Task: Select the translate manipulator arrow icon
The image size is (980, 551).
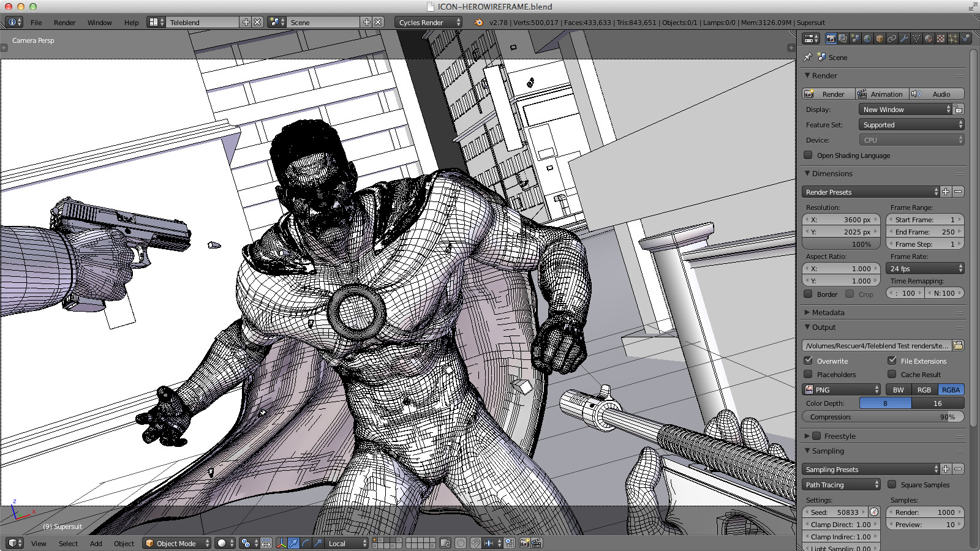Action: [293, 543]
